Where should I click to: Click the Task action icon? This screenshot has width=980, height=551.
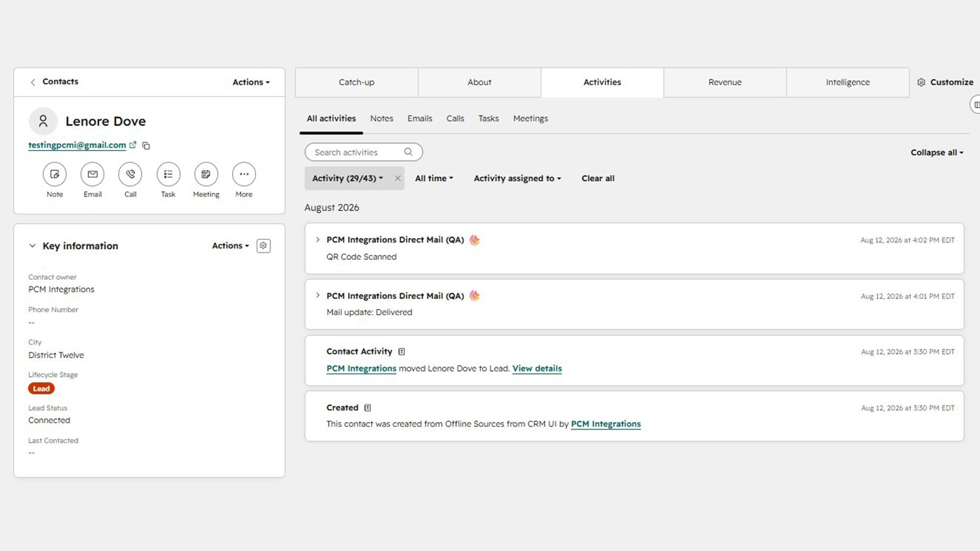168,174
